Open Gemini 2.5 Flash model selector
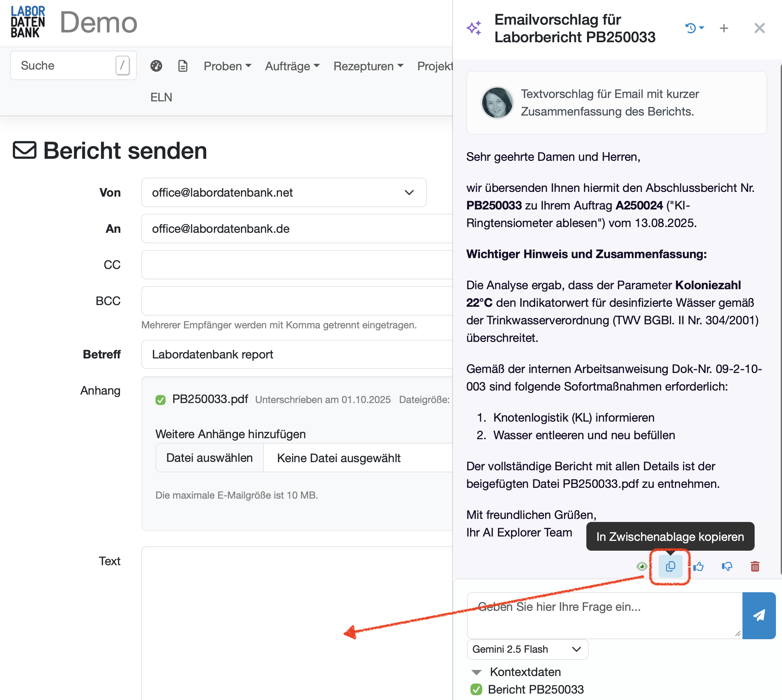 (527, 649)
